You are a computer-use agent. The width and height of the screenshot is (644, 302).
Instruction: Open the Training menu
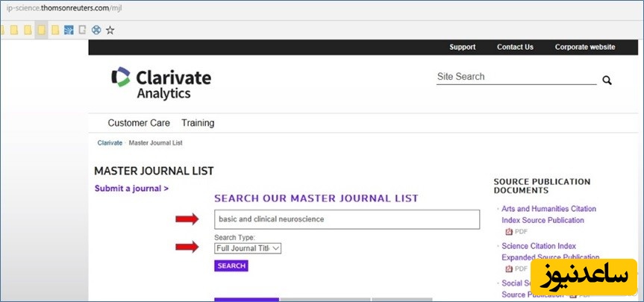pyautogui.click(x=198, y=123)
